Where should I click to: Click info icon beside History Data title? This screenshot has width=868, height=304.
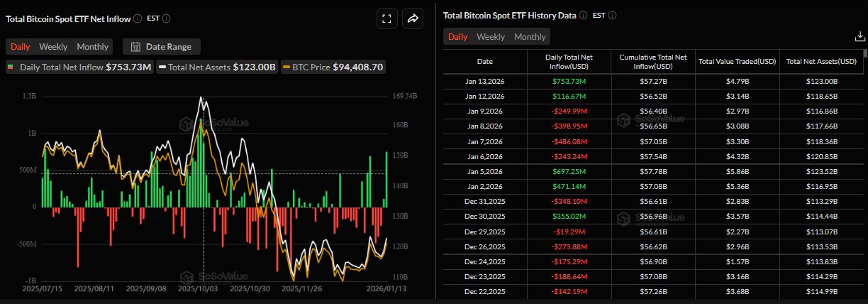(583, 16)
